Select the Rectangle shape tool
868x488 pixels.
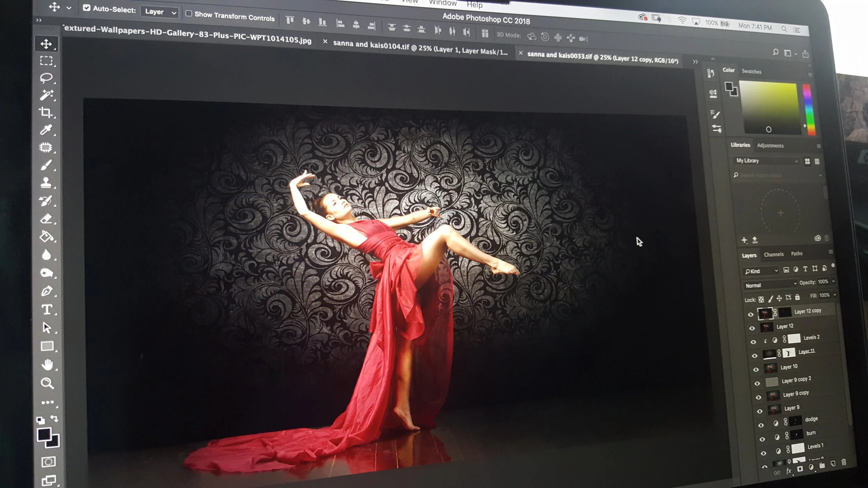pyautogui.click(x=47, y=346)
